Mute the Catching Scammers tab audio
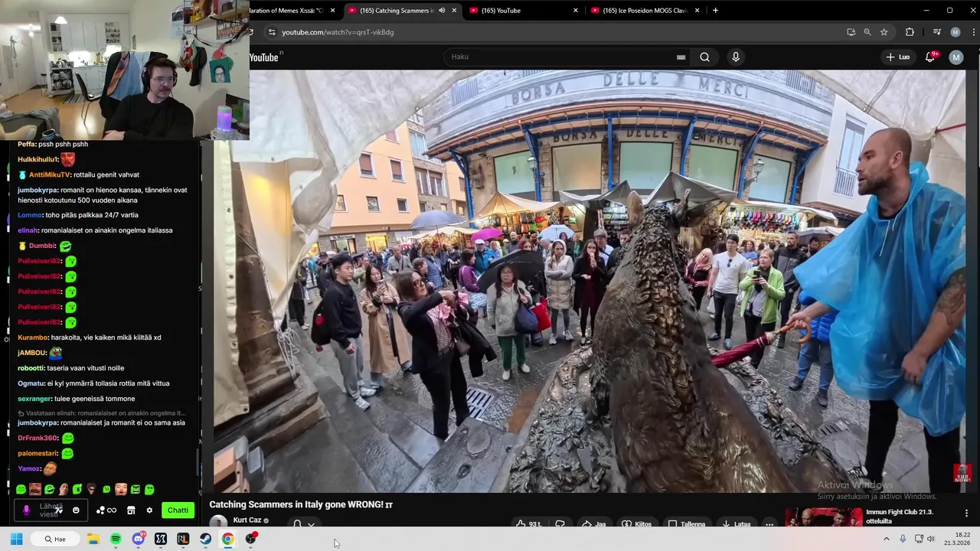Viewport: 980px width, 551px height. 442,11
